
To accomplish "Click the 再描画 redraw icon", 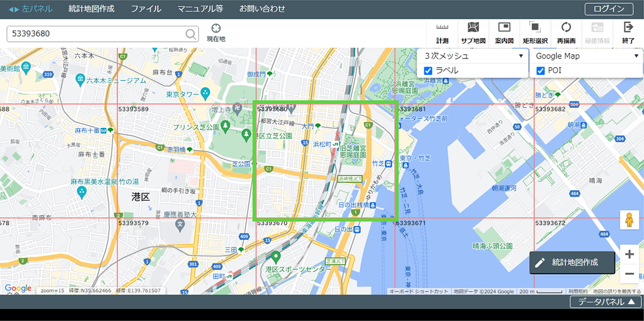I will [x=566, y=27].
